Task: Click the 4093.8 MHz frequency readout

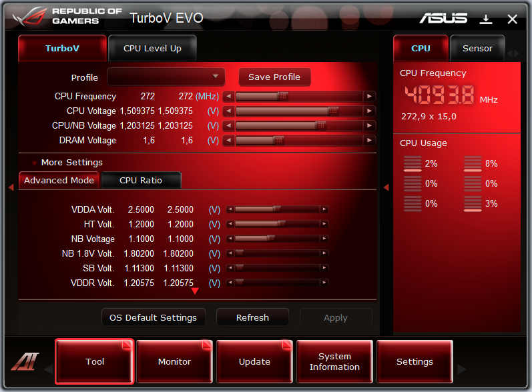Action: pos(439,95)
